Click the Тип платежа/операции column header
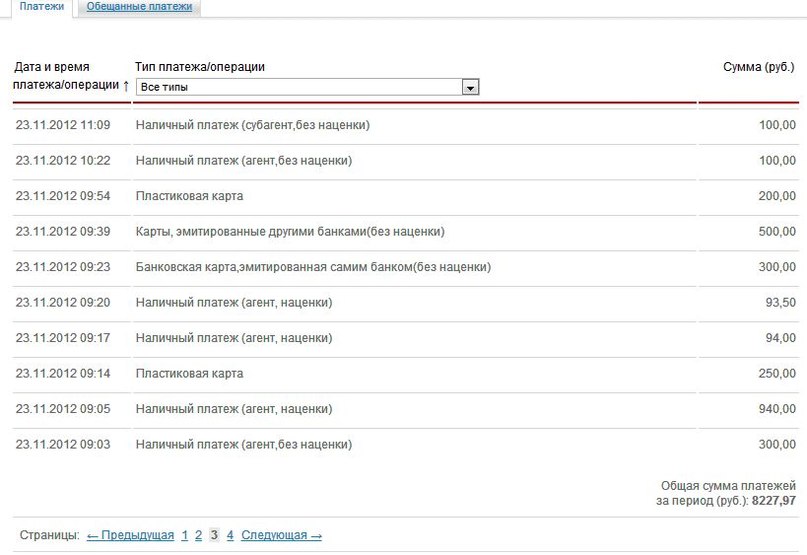The height and width of the screenshot is (555, 807). pos(200,67)
